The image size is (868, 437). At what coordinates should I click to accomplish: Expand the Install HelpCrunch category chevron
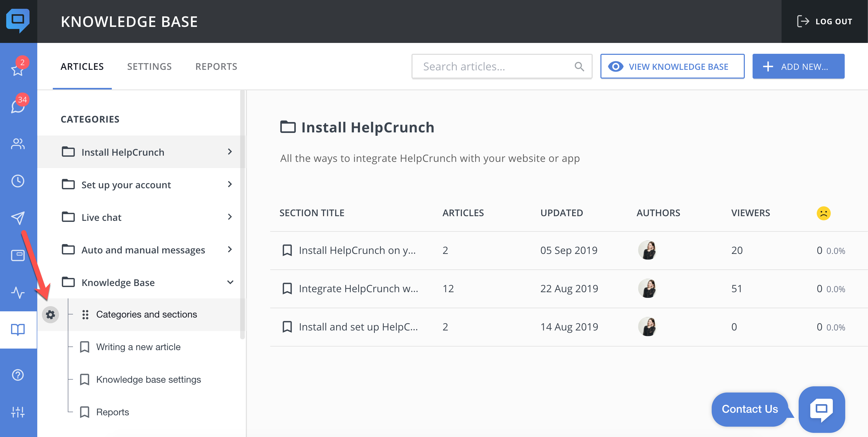[230, 152]
